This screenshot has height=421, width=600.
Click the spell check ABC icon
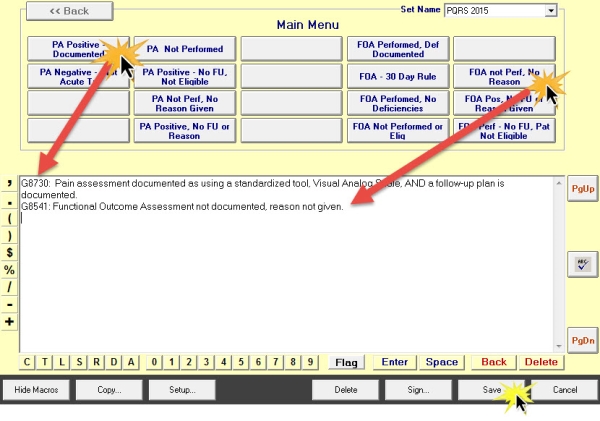[580, 262]
